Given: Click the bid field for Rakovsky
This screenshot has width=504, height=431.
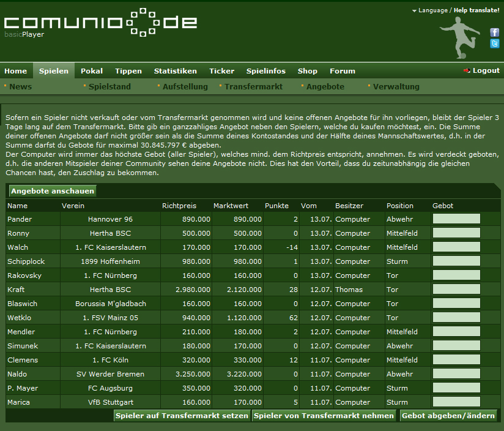Looking at the screenshot, I should [x=456, y=275].
